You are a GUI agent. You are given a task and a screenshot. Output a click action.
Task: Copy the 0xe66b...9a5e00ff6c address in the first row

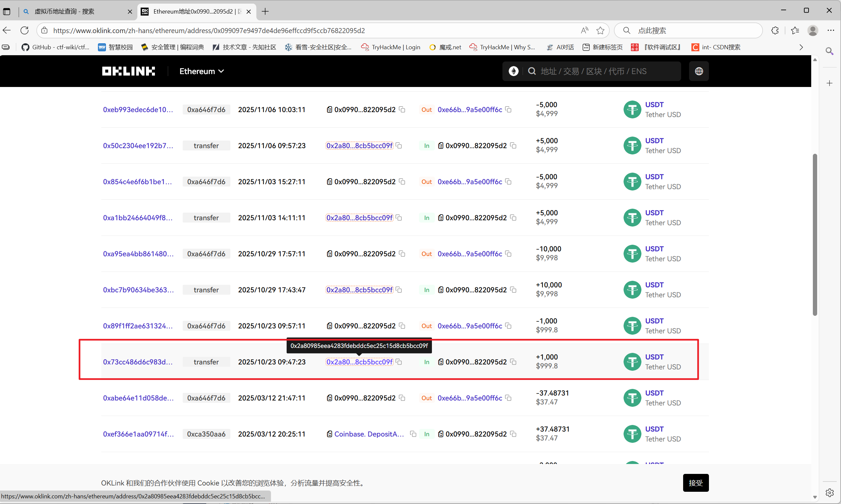pos(508,109)
